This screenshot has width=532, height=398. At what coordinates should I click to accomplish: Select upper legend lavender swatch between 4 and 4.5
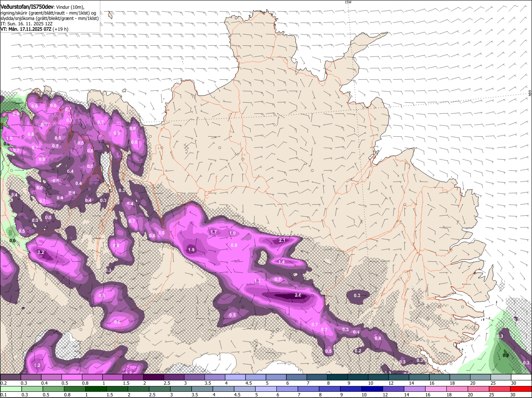tap(235, 377)
